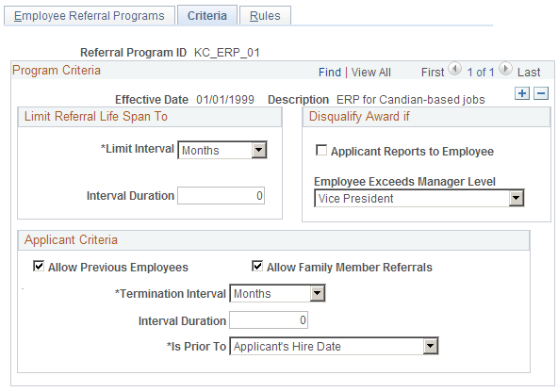Select the Criteria tab
The height and width of the screenshot is (392, 558).
pyautogui.click(x=207, y=16)
